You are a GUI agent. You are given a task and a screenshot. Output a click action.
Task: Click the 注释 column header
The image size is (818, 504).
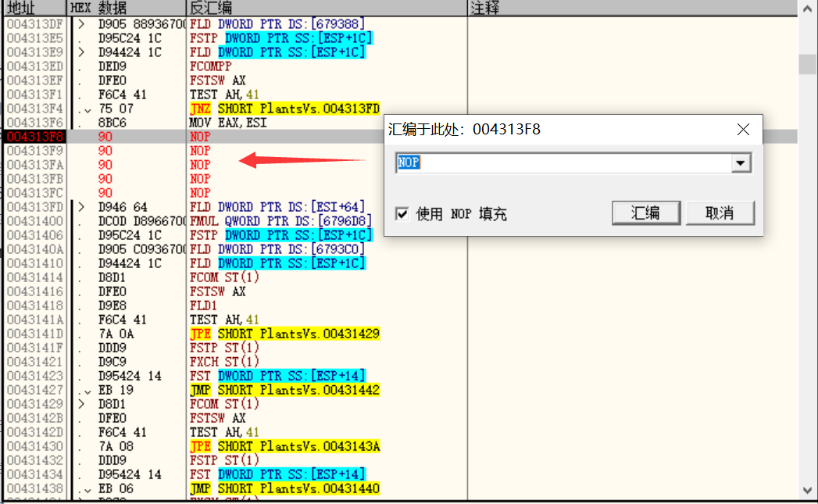click(632, 8)
